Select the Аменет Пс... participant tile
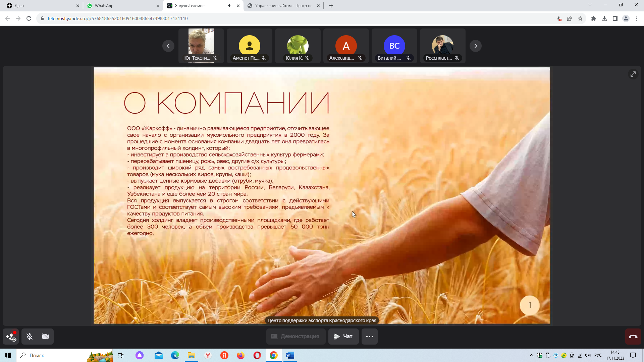The image size is (644, 362). (x=250, y=46)
